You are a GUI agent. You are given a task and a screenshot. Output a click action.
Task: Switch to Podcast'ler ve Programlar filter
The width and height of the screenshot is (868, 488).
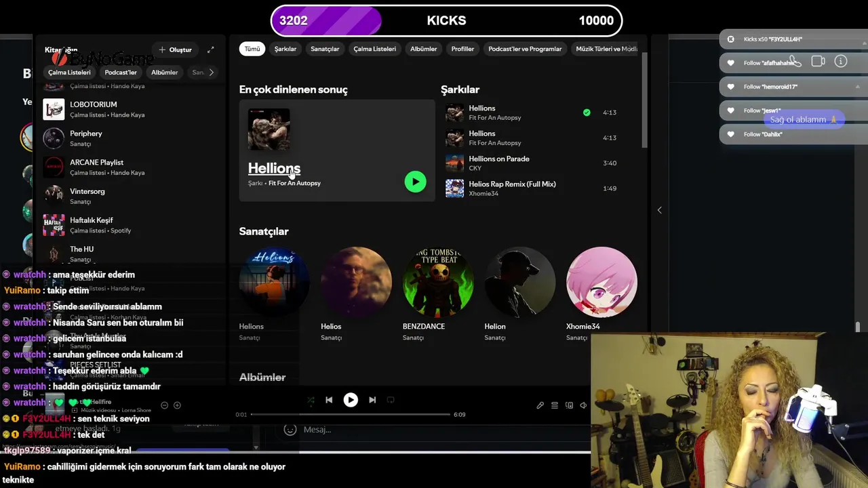[525, 49]
